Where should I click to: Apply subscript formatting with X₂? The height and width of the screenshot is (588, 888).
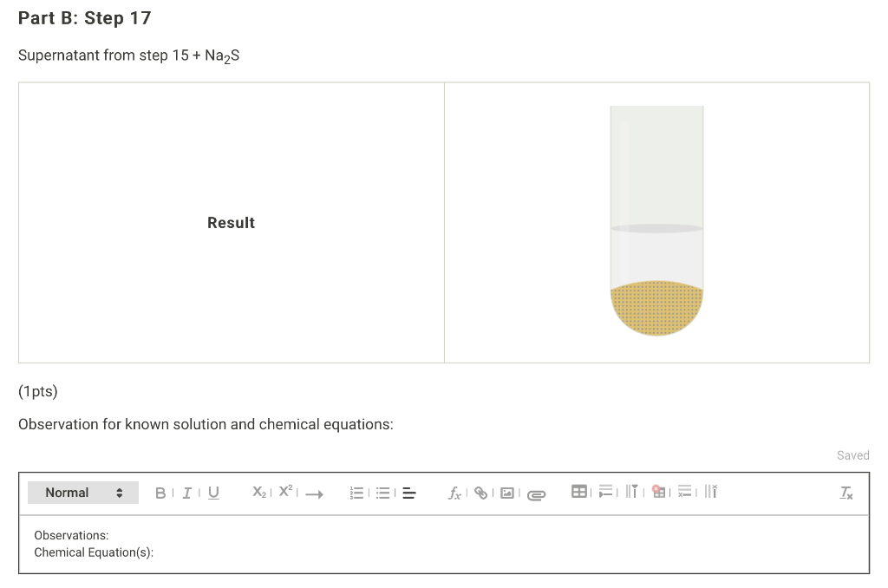258,493
